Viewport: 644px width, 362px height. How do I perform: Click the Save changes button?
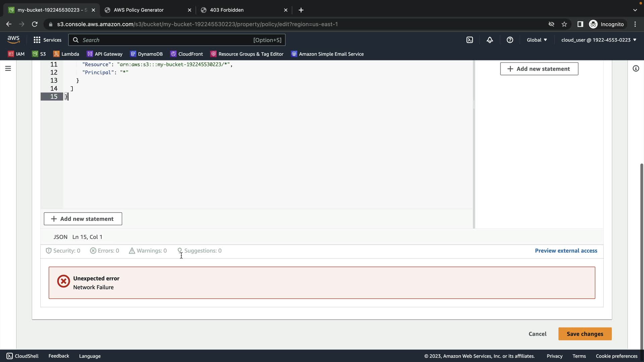tap(585, 334)
